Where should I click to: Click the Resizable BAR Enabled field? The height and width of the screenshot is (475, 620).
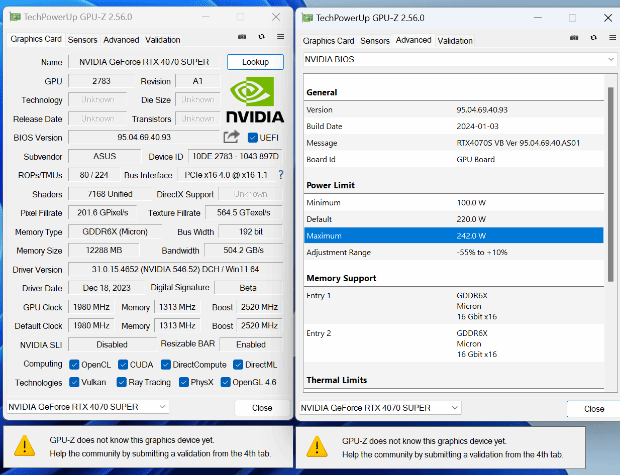pos(251,344)
